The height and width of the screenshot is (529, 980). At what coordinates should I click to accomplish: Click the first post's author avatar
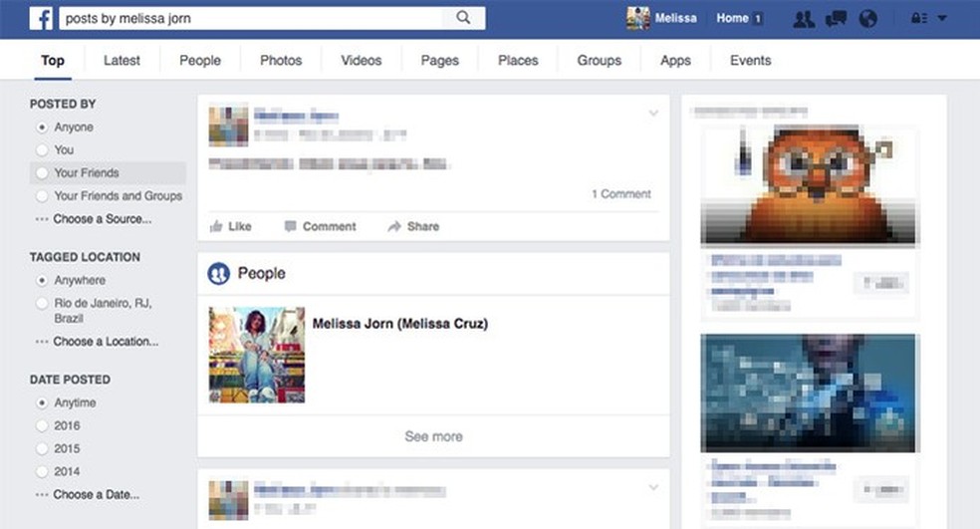(x=228, y=127)
